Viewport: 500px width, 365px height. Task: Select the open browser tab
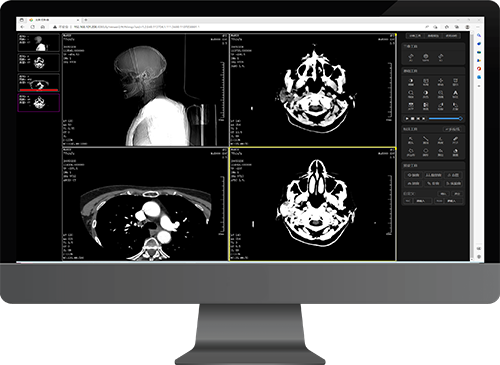point(53,20)
